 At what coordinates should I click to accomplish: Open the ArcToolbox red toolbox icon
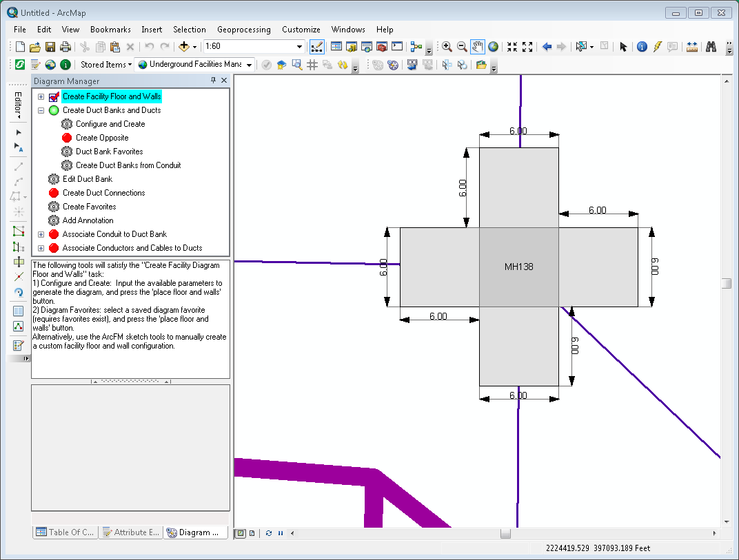click(x=382, y=47)
